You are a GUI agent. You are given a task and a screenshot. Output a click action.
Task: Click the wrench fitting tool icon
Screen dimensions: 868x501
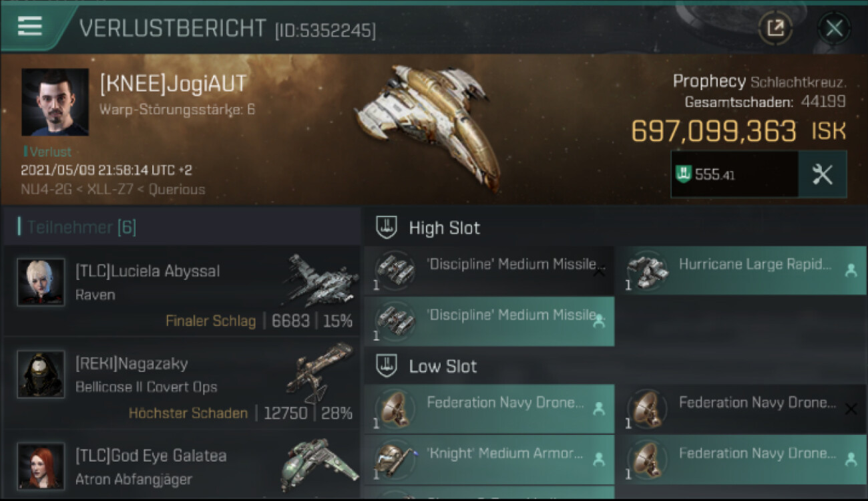(x=823, y=174)
